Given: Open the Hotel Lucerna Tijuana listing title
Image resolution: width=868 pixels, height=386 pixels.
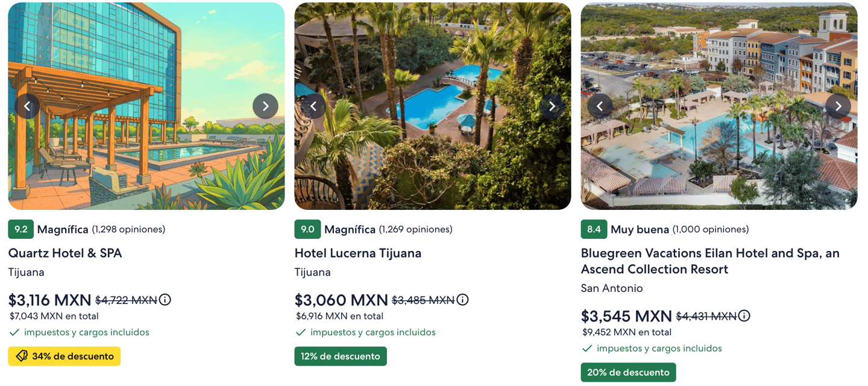Looking at the screenshot, I should click(358, 253).
